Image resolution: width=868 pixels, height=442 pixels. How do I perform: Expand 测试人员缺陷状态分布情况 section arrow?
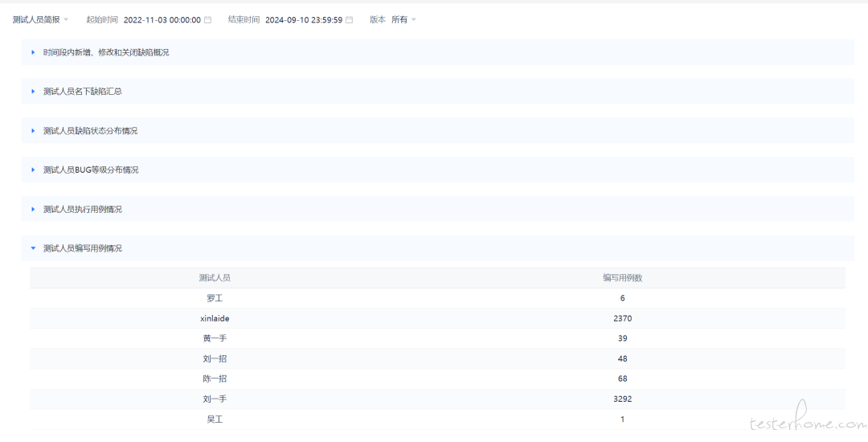click(x=33, y=131)
